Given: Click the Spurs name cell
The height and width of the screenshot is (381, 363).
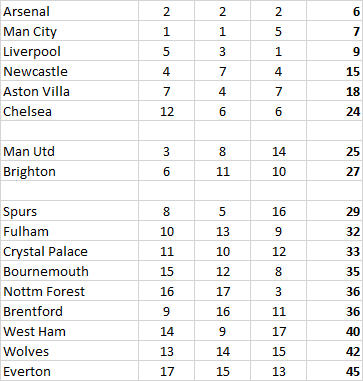Looking at the screenshot, I should 69,211.
